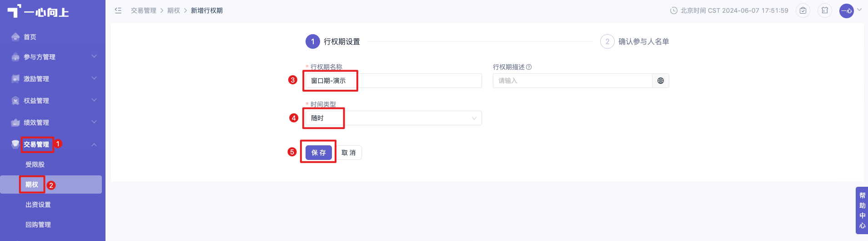Click the 取消 button
Image resolution: width=868 pixels, height=241 pixels.
pos(349,153)
